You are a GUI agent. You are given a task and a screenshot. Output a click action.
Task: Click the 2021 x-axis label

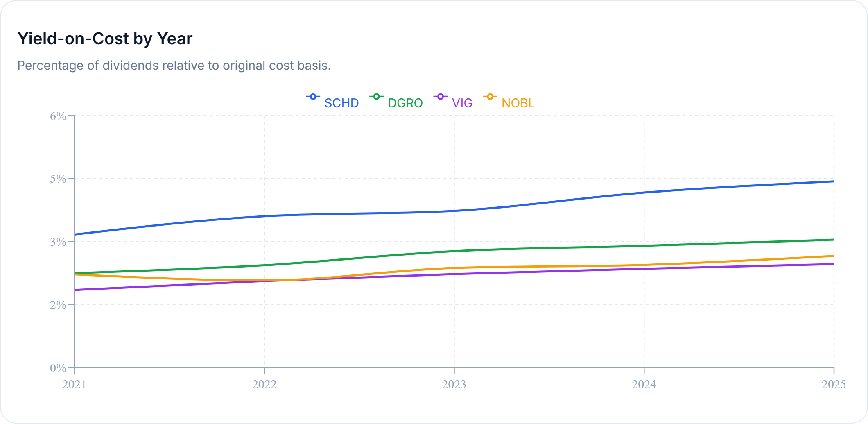(x=75, y=385)
